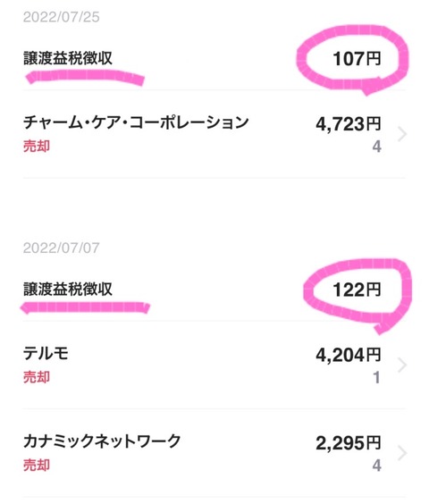
Task: Click the 2022/07/07 date header
Action: click(x=62, y=248)
